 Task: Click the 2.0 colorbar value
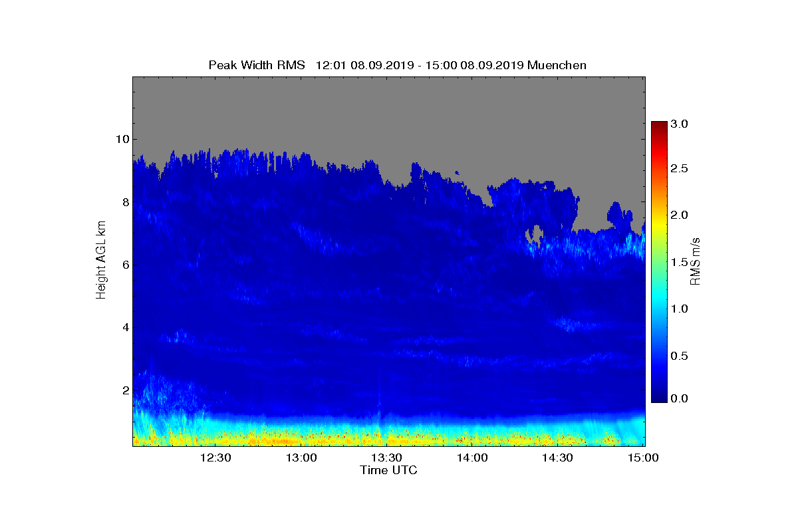click(680, 215)
